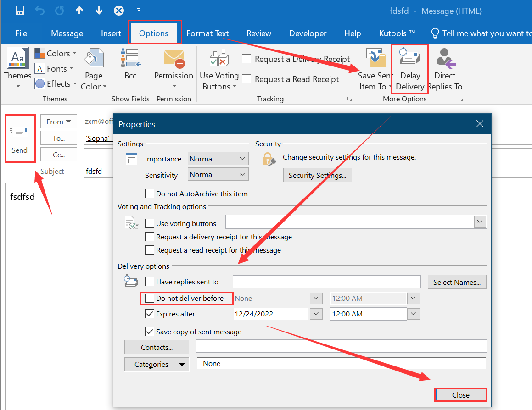This screenshot has width=532, height=410.
Task: Enable Request a Delivery Receipt
Action: coord(246,59)
